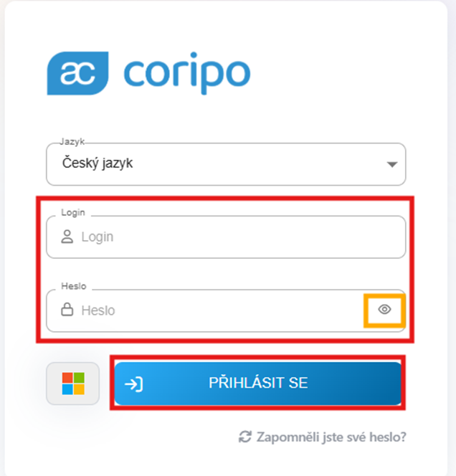The height and width of the screenshot is (476, 456).
Task: Click the blue ac logo badge
Action: click(77, 73)
